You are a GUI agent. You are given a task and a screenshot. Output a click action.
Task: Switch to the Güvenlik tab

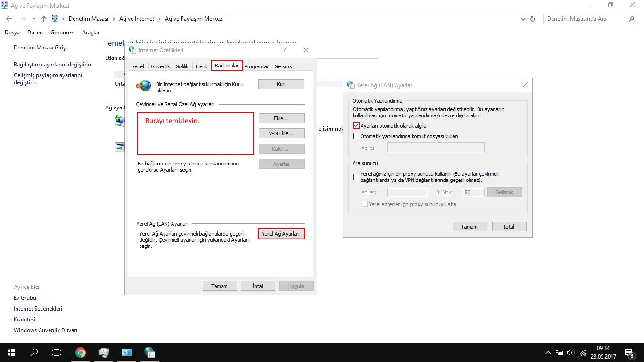(160, 66)
